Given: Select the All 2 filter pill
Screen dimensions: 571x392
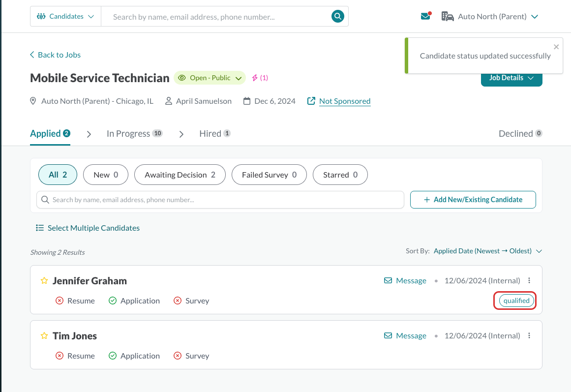Looking at the screenshot, I should click(x=58, y=175).
